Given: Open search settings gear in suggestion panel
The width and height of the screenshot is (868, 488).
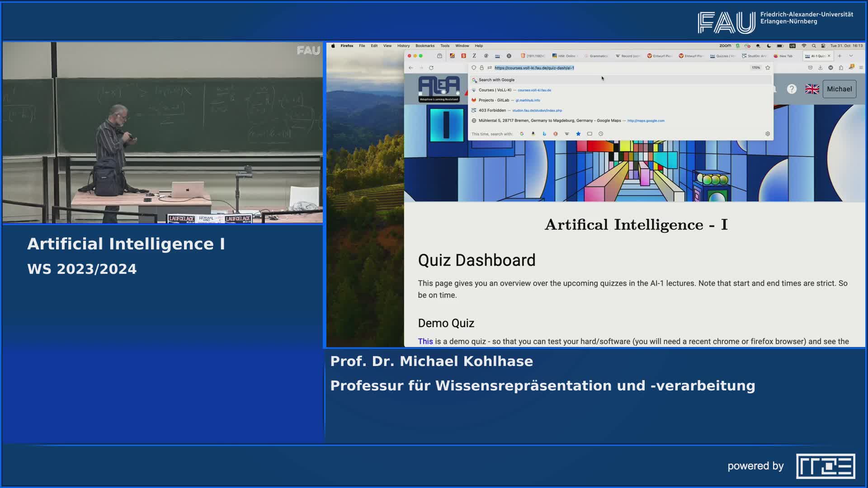Looking at the screenshot, I should (x=767, y=134).
